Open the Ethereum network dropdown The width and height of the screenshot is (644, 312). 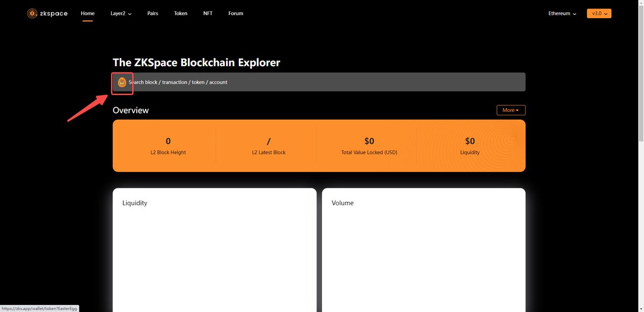click(562, 13)
